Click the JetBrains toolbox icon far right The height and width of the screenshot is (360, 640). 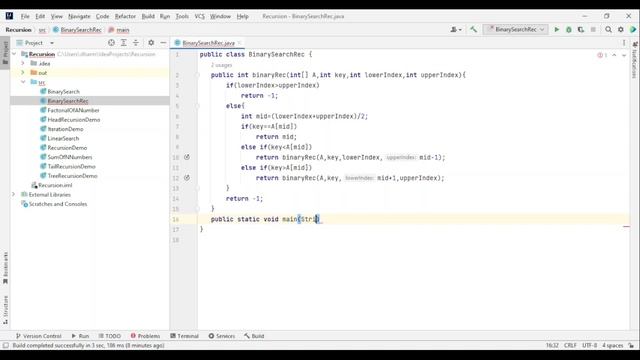(633, 29)
